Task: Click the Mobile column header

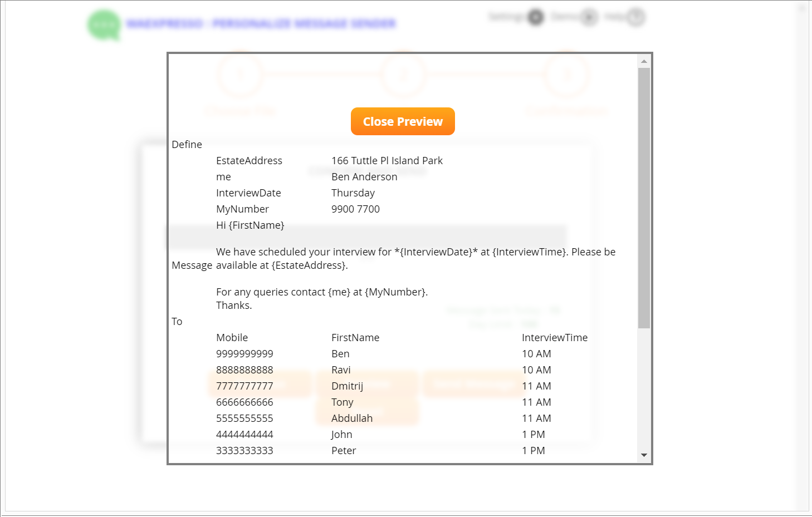Action: (x=232, y=338)
